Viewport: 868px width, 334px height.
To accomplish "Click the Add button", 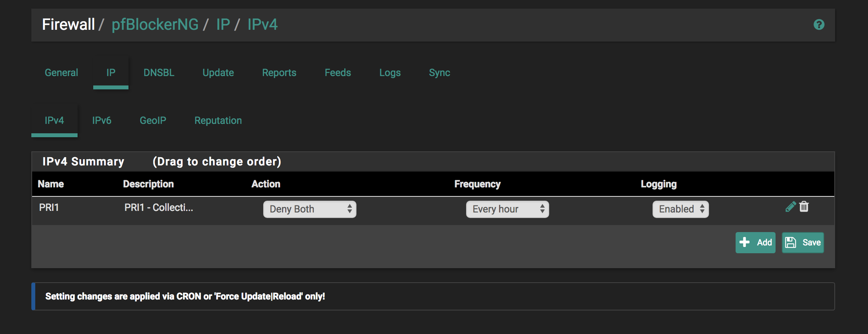I will point(755,243).
